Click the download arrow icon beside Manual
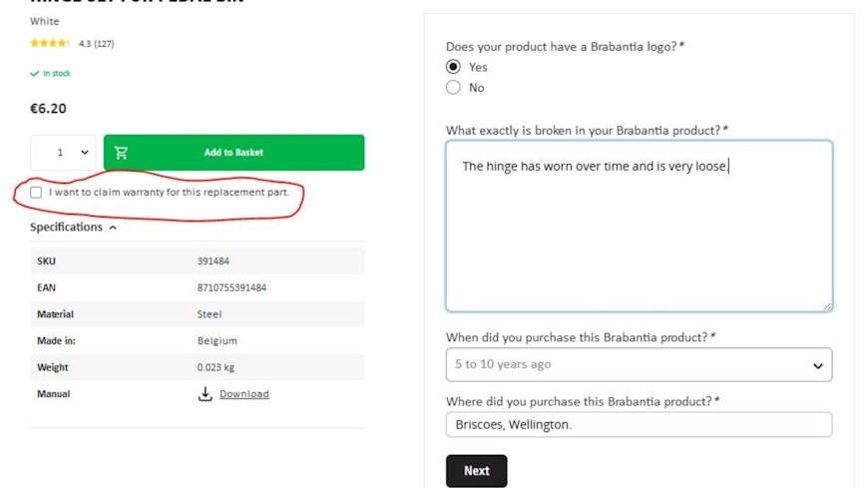This screenshot has width=868, height=488. tap(205, 394)
